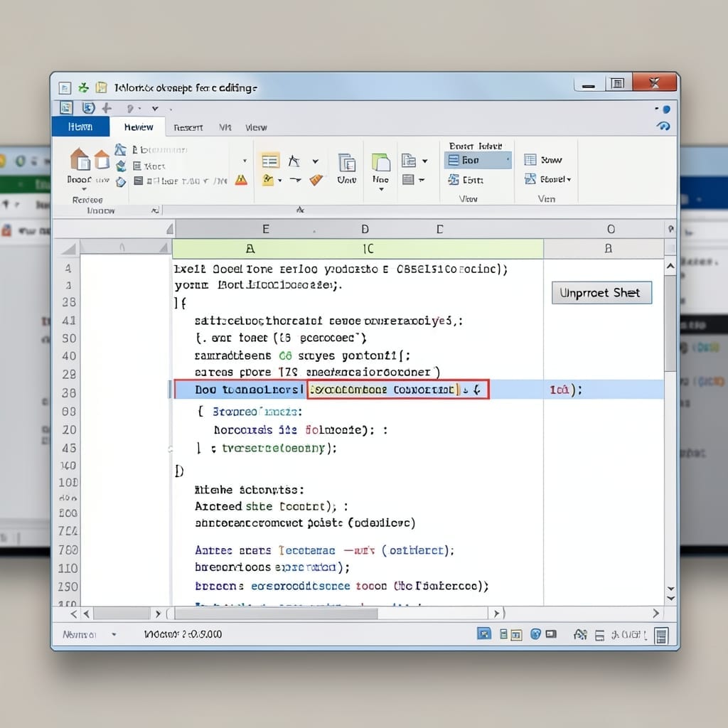Click row number 41 in the row header

tap(69, 321)
